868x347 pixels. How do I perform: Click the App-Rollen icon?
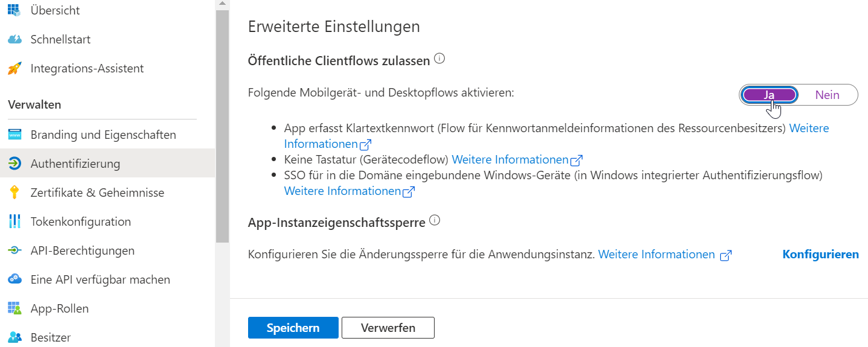(x=14, y=308)
